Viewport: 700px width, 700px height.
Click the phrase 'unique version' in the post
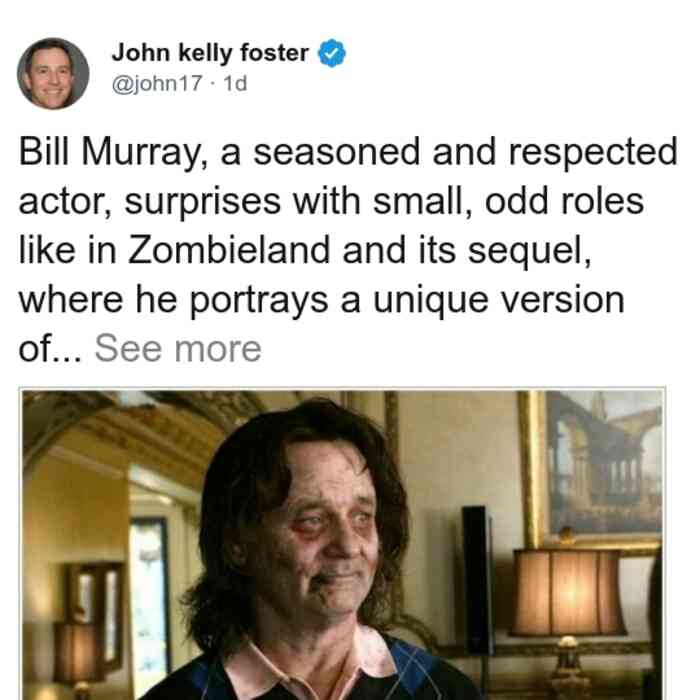click(499, 300)
